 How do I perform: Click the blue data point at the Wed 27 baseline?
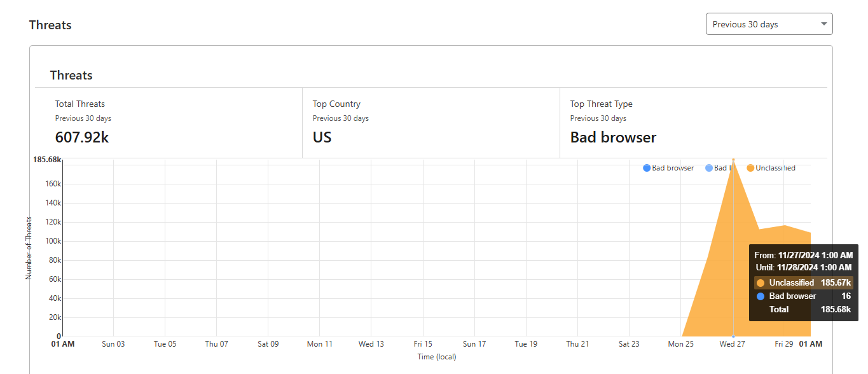click(733, 336)
